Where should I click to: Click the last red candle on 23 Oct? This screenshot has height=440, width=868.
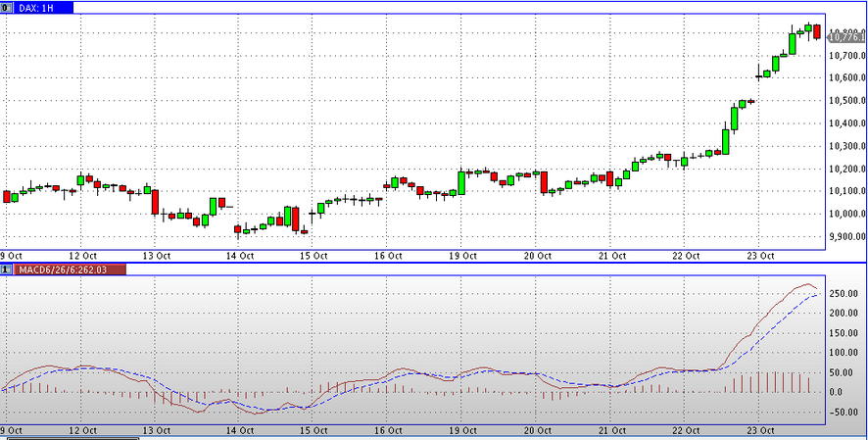coord(817,32)
